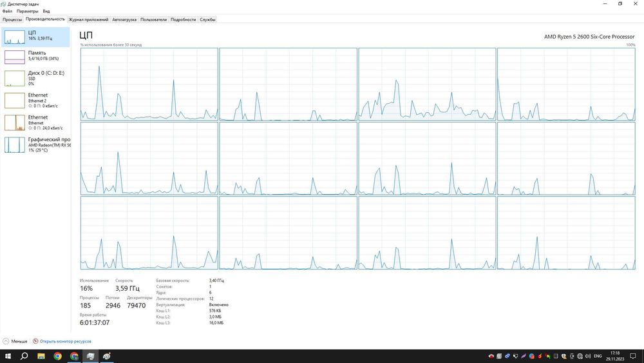
Task: Open the Автозагрузка tab
Action: pos(124,19)
